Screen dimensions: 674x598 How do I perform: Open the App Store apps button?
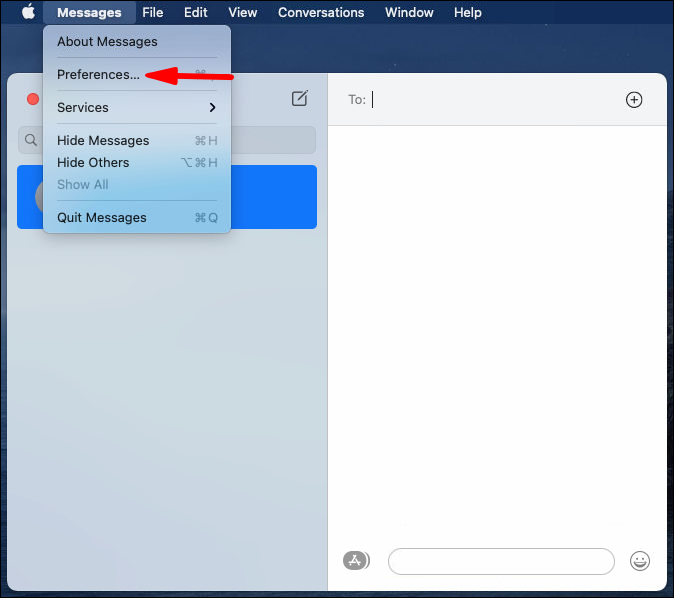click(355, 560)
